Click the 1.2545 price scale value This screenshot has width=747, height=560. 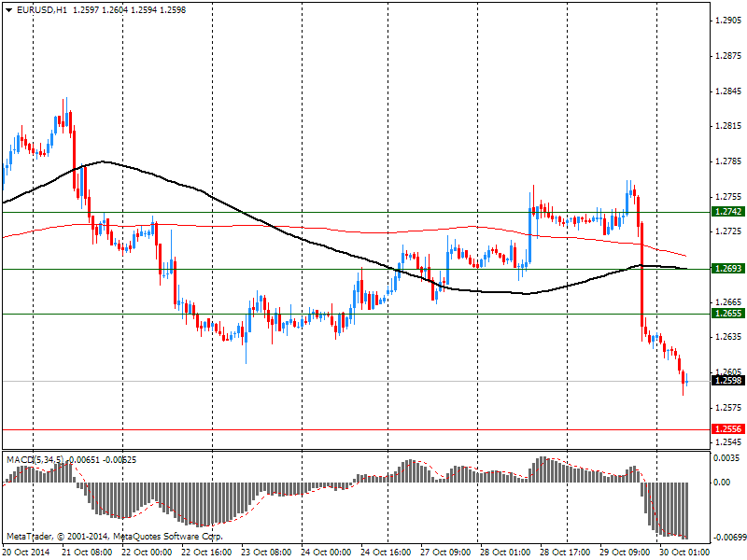(729, 442)
